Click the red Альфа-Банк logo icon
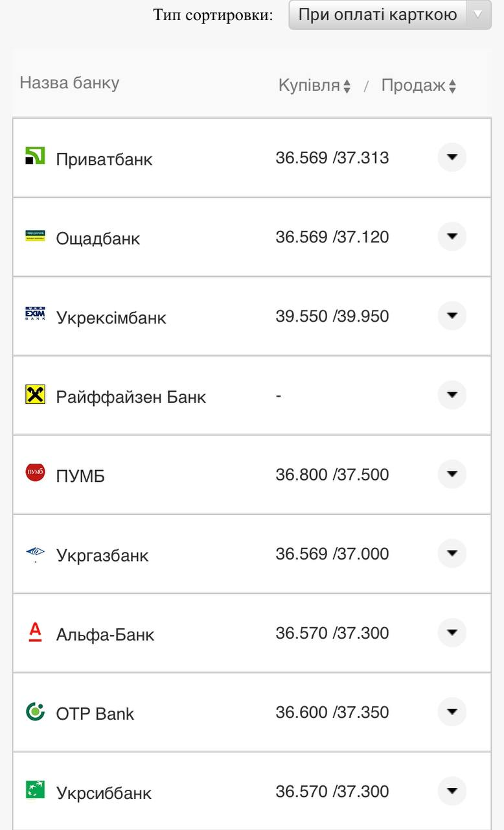Screen dimensions: 504x830 point(35,632)
